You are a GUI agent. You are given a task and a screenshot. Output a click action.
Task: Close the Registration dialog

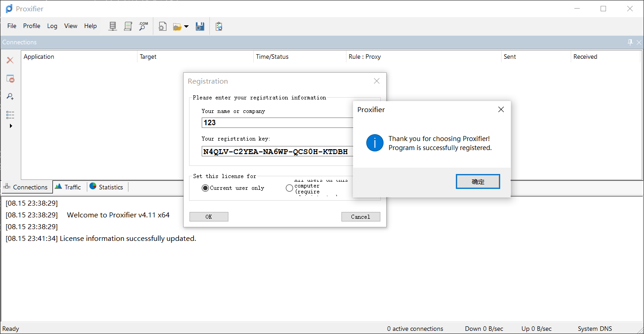376,81
